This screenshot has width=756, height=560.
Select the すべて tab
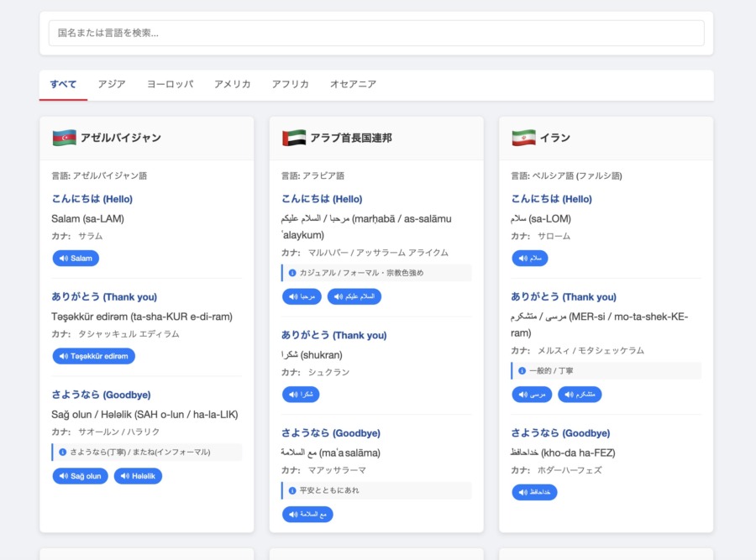pos(63,84)
